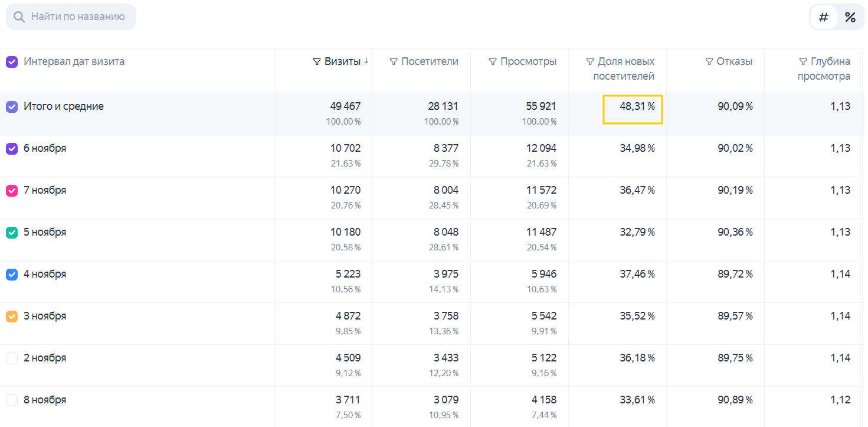Uncheck the 7 ноября checkbox

(12, 191)
